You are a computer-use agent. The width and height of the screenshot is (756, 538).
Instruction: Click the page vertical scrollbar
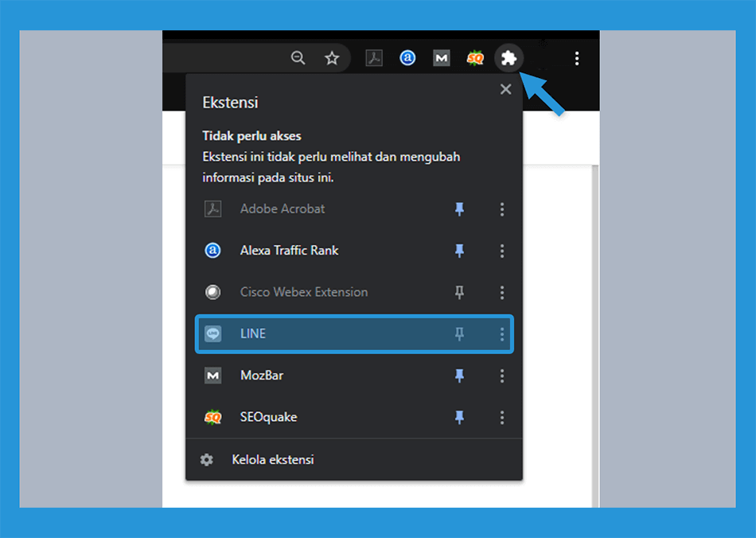tap(595, 336)
